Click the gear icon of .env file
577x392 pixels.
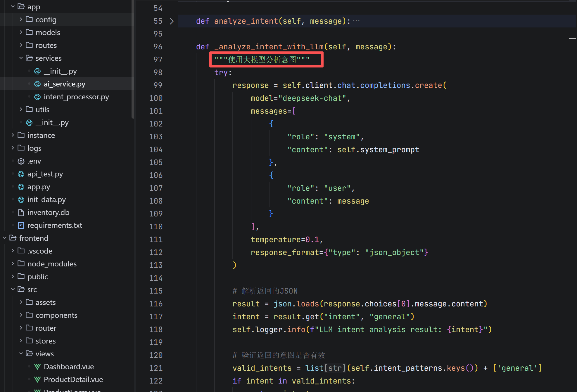pyautogui.click(x=21, y=161)
